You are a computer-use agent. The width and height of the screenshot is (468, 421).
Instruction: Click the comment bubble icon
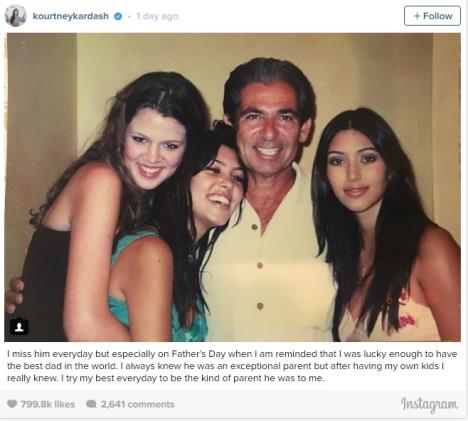91,404
